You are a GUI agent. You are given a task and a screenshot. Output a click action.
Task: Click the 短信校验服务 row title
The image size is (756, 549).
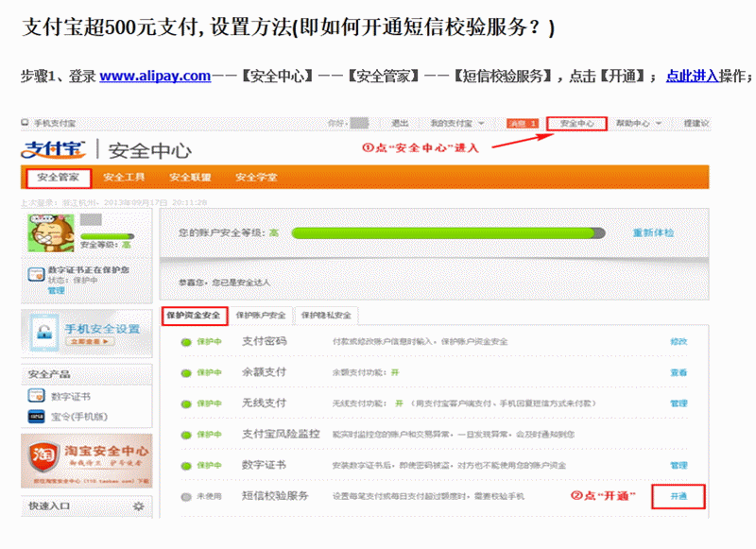tap(275, 496)
